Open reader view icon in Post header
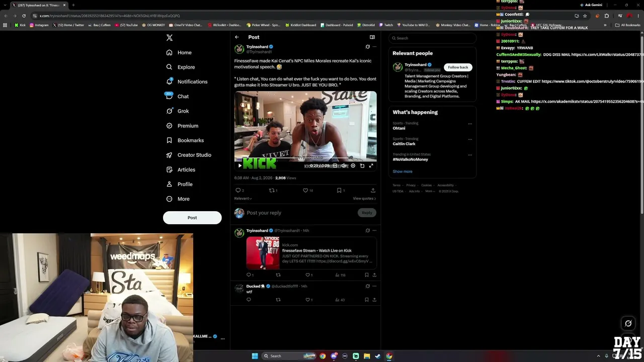Viewport: 644px width, 362px height. pyautogui.click(x=372, y=37)
